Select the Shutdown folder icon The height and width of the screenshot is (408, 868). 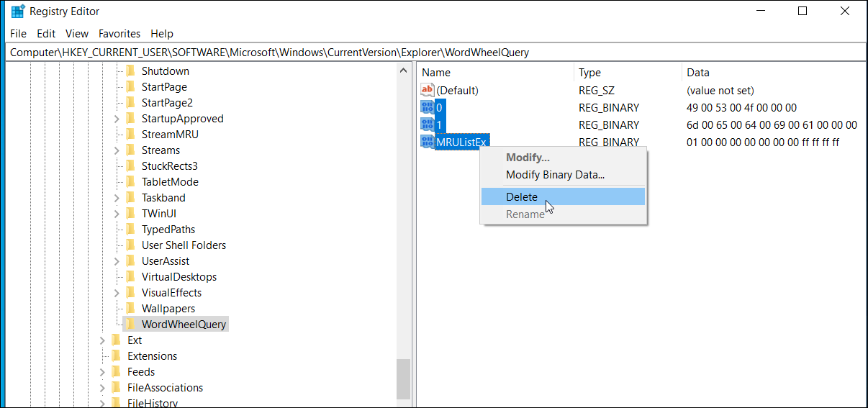click(130, 71)
